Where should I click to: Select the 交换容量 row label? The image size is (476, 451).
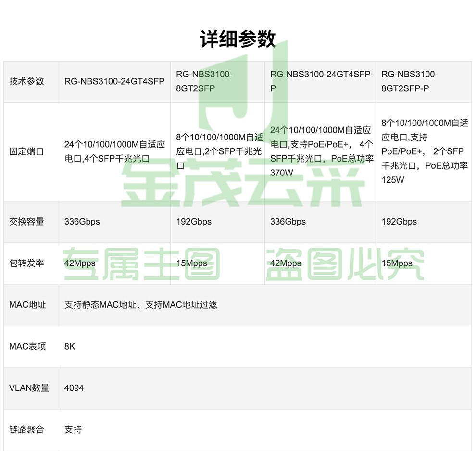(x=27, y=222)
